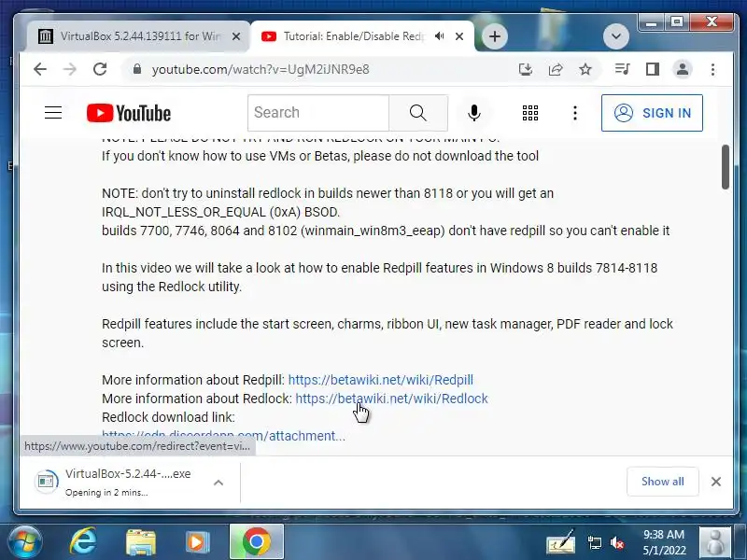Close the YouTube Tutorial tab

click(459, 36)
